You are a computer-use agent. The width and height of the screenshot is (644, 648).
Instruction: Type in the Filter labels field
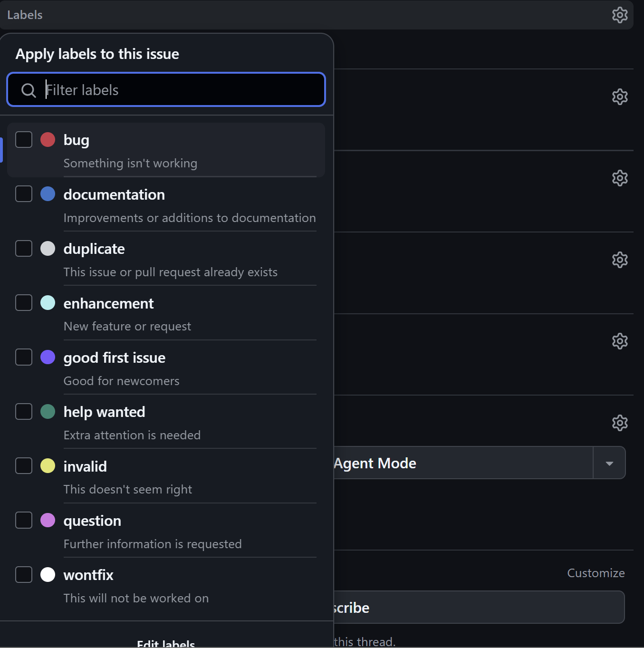(x=181, y=90)
